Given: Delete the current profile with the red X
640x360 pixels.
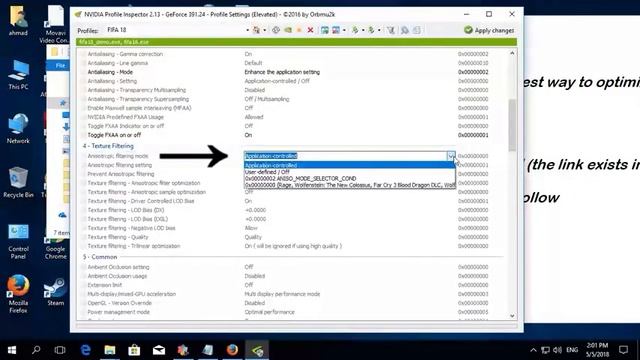Looking at the screenshot, I should (x=310, y=30).
